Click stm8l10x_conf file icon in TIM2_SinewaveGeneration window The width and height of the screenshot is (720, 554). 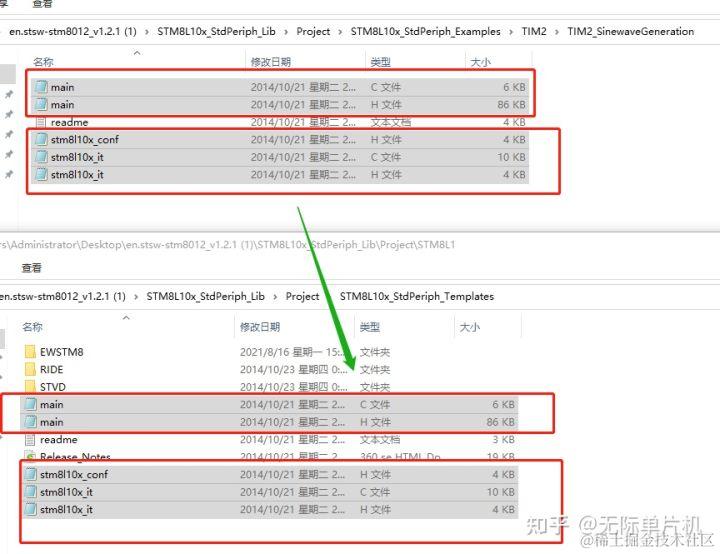pos(41,139)
